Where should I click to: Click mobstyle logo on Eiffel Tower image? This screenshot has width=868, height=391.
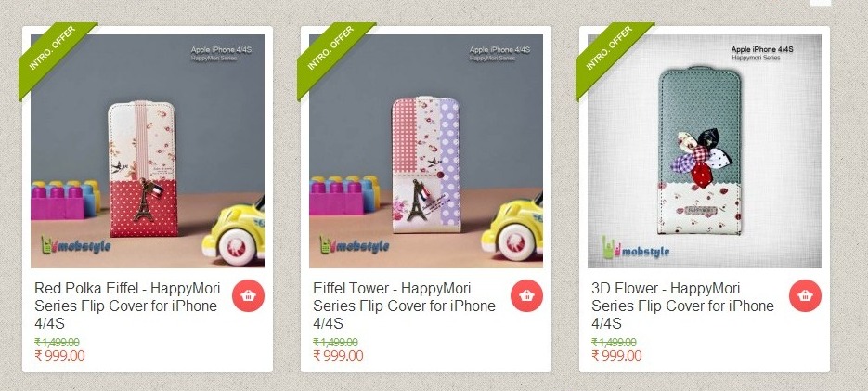[355, 245]
